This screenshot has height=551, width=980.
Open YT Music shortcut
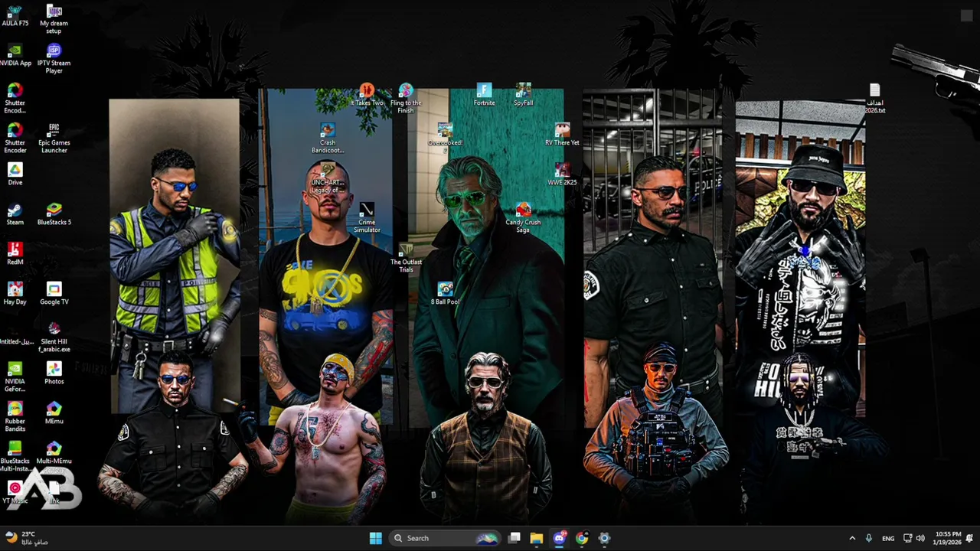[15, 493]
